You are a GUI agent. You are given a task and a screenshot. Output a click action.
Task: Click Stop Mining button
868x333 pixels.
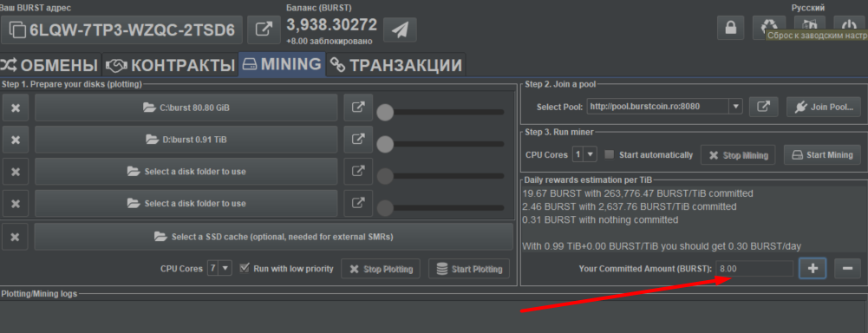point(738,155)
